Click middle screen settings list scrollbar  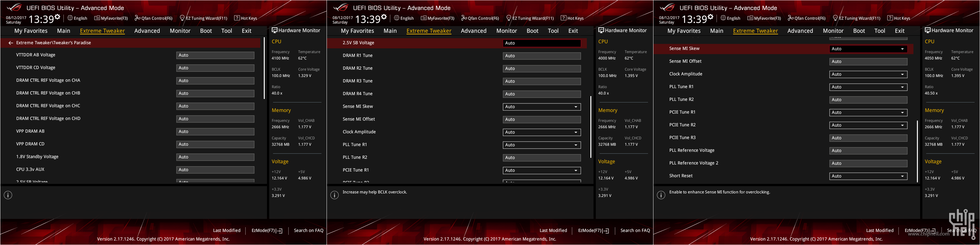pyautogui.click(x=590, y=127)
